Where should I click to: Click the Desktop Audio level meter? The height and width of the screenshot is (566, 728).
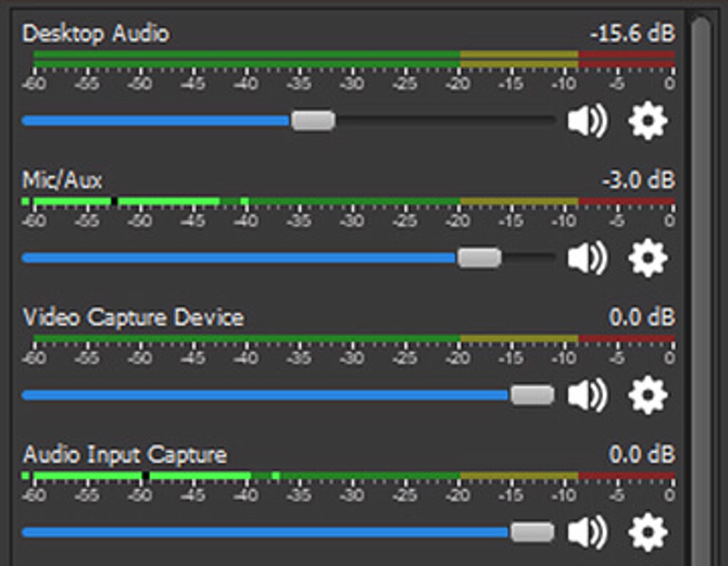353,59
